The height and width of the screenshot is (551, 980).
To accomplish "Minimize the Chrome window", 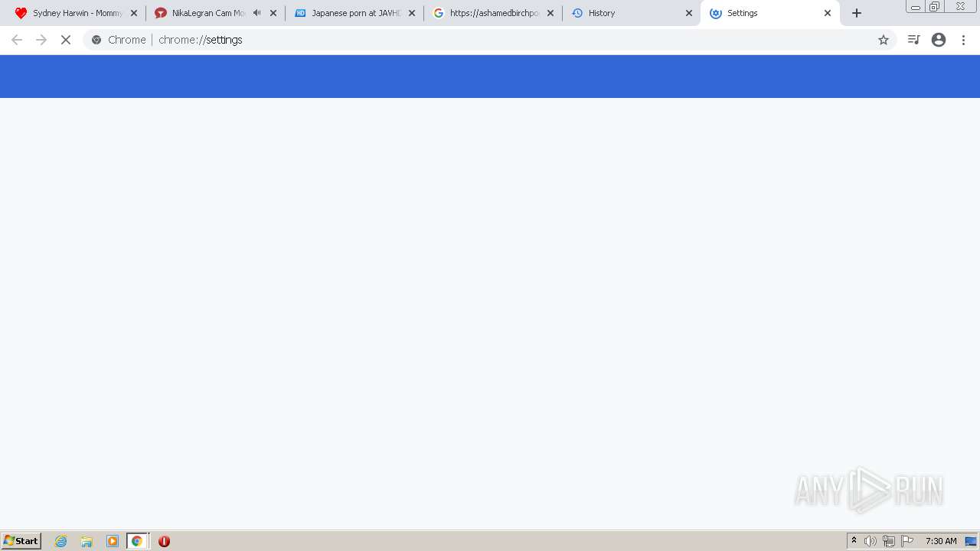I will pos(916,7).
